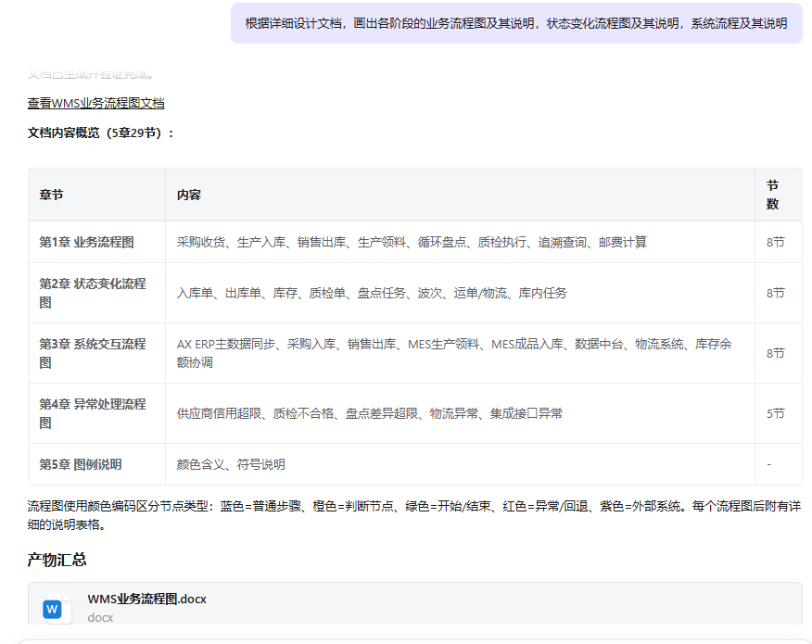Open the 查看WMS业务流程图文档 link
Screen dimensions: 812x644
[x=95, y=103]
